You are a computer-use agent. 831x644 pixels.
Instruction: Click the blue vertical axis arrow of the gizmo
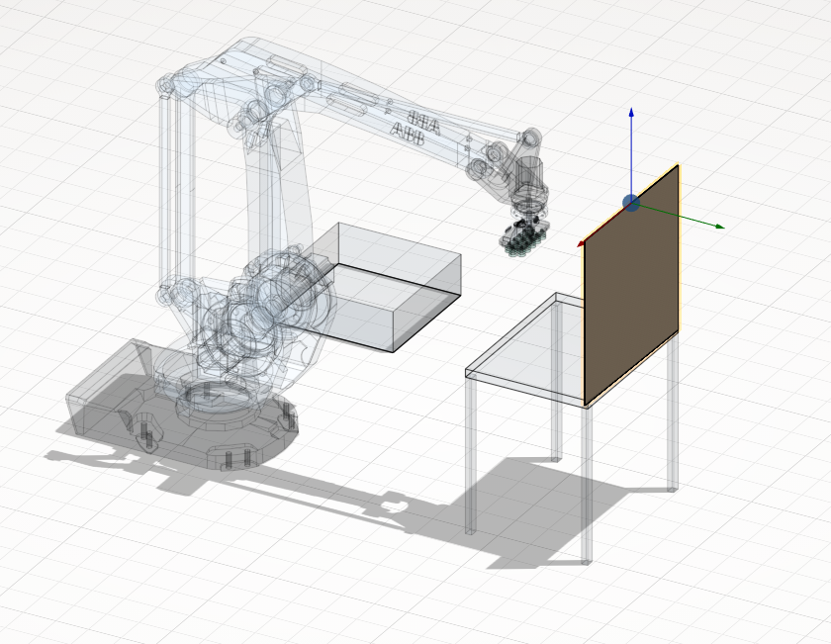[631, 151]
